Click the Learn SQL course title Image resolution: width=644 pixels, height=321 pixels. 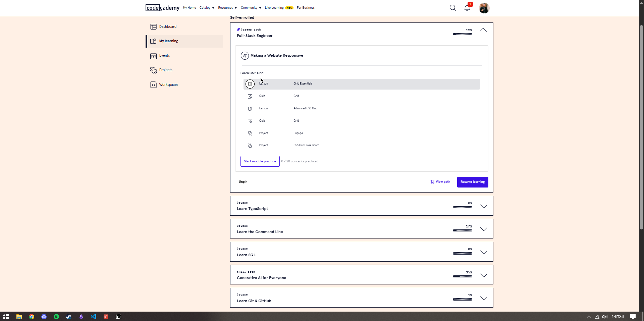[x=246, y=255]
